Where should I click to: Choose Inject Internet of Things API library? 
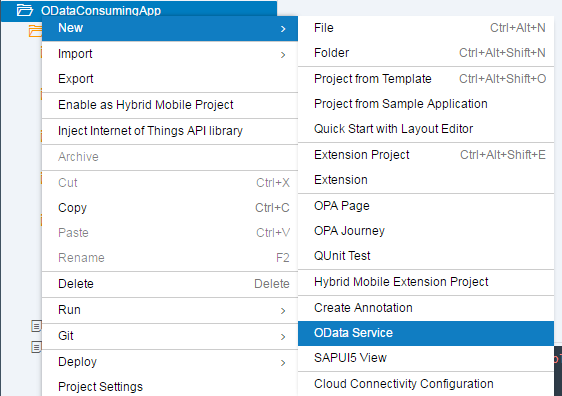click(170, 131)
